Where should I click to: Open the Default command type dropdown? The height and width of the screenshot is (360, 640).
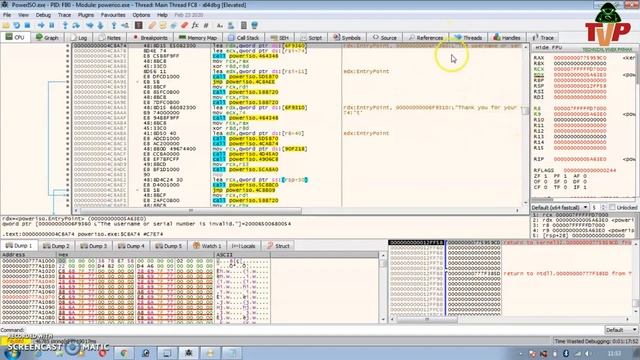coord(621,330)
